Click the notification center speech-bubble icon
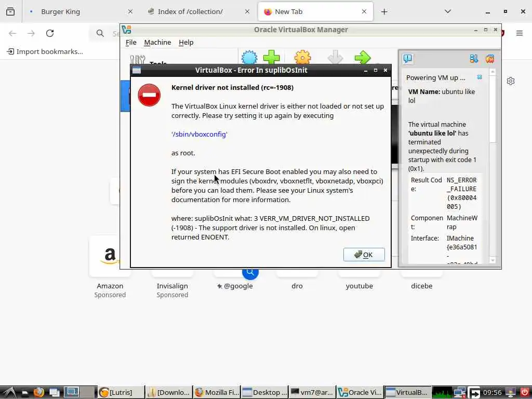The height and width of the screenshot is (399, 532). point(407,59)
